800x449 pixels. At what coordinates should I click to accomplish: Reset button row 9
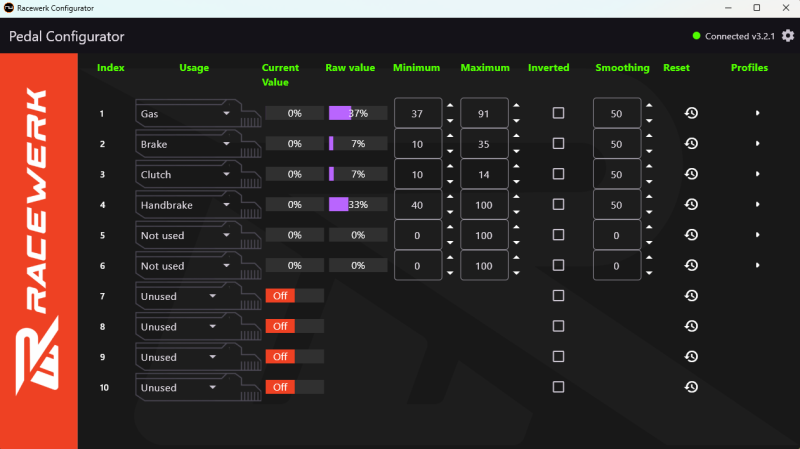click(691, 357)
